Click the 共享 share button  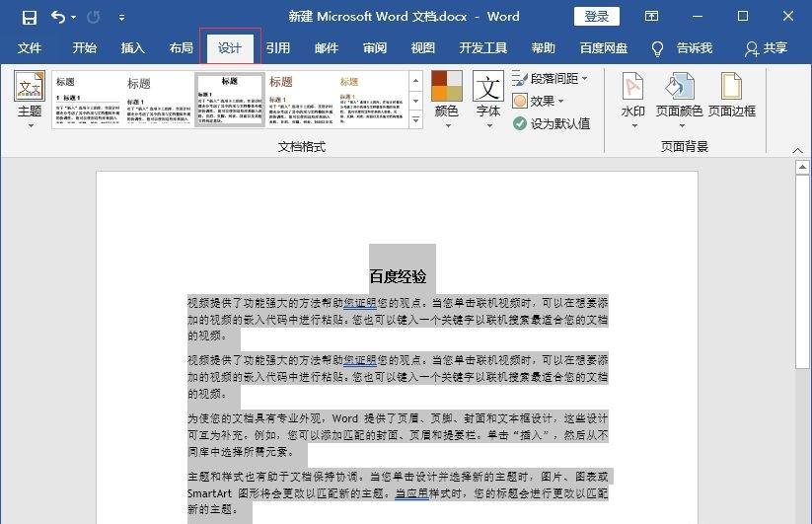(x=767, y=48)
